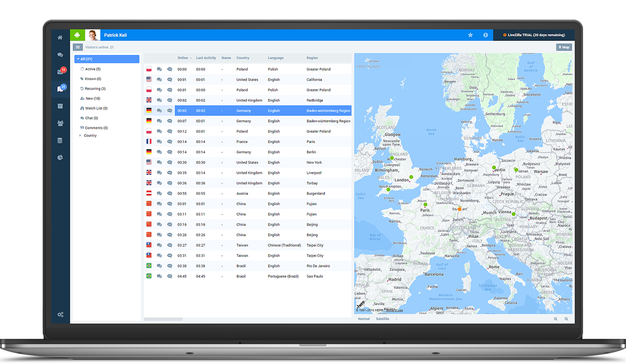
Task: Toggle the Map button
Action: pos(564,47)
